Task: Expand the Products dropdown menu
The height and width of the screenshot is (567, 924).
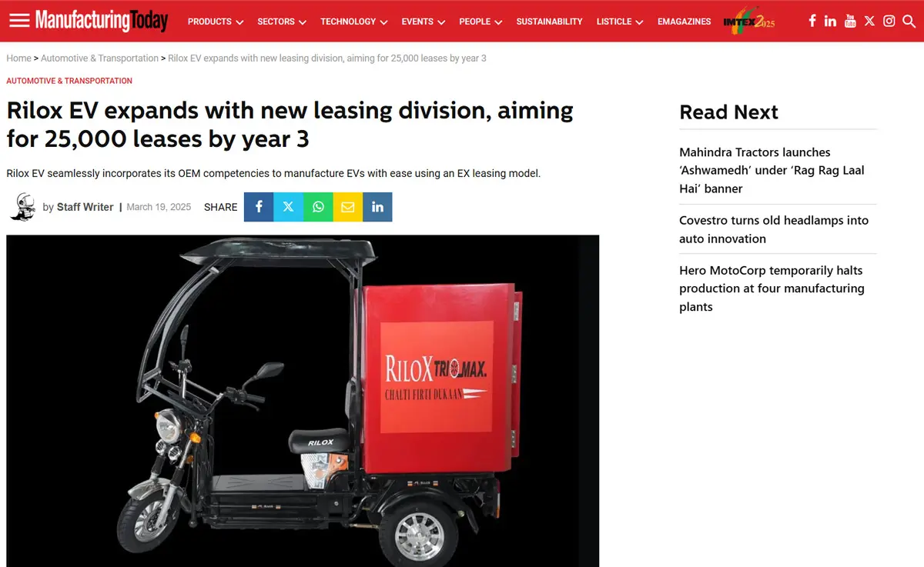Action: coord(216,22)
